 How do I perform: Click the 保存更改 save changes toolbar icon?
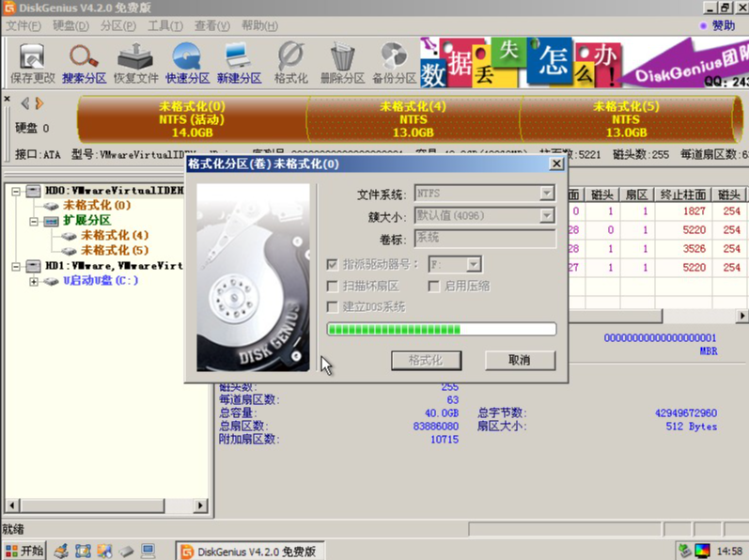tap(33, 62)
